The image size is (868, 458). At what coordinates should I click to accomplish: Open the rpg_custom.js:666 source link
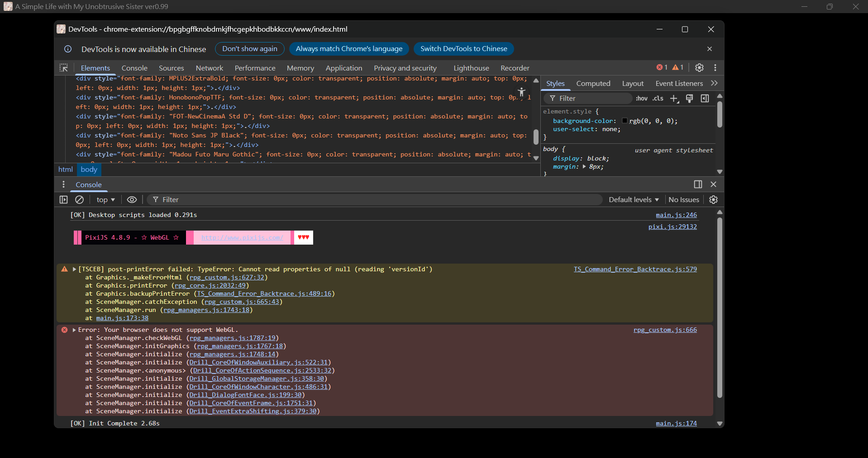665,330
